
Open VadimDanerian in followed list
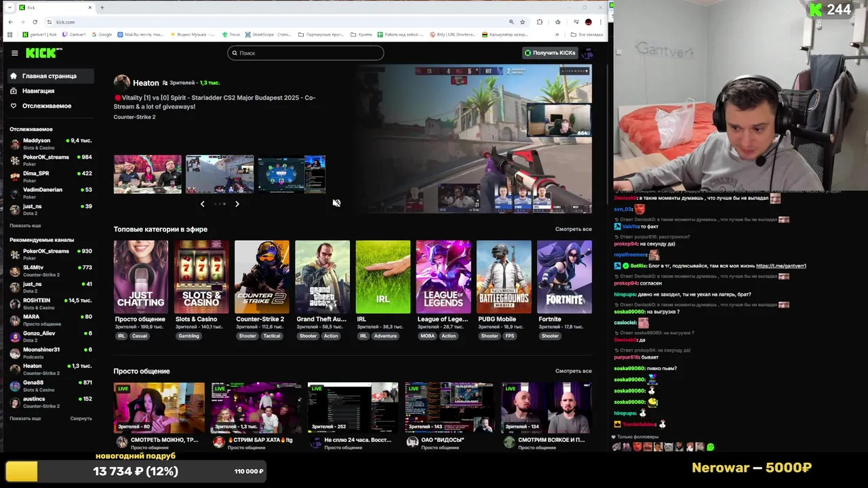click(50, 192)
